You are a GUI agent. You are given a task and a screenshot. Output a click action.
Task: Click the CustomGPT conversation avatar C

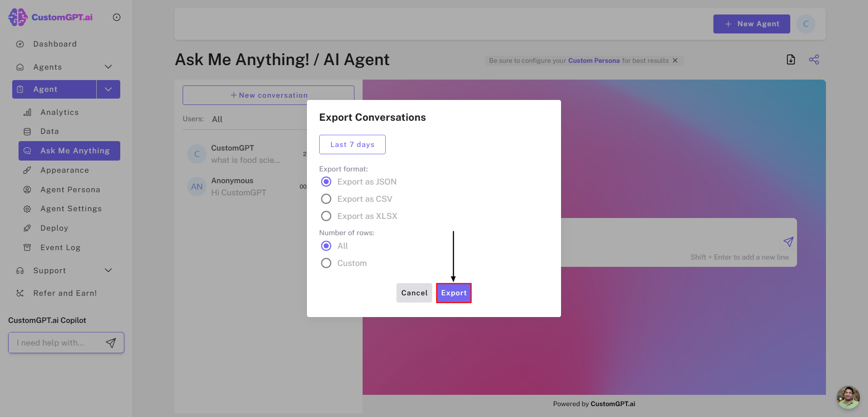click(x=197, y=154)
